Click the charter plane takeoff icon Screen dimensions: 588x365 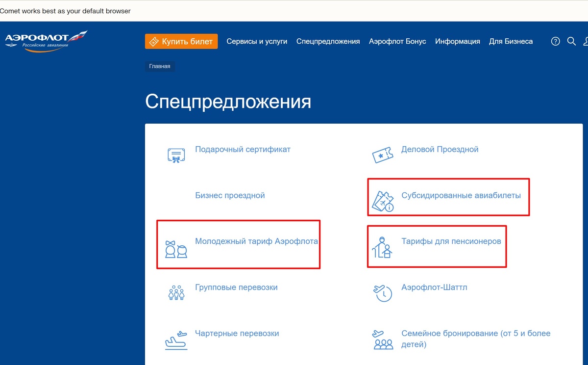pyautogui.click(x=176, y=339)
